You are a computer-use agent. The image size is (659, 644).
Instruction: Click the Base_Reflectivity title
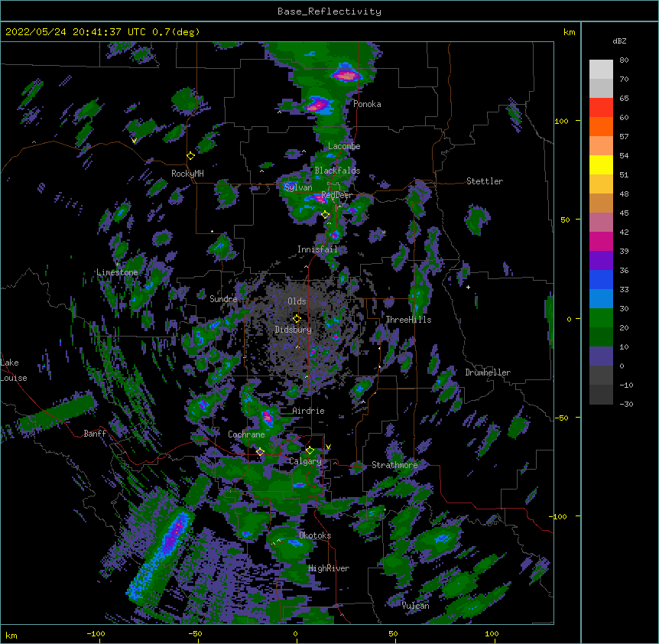click(329, 11)
